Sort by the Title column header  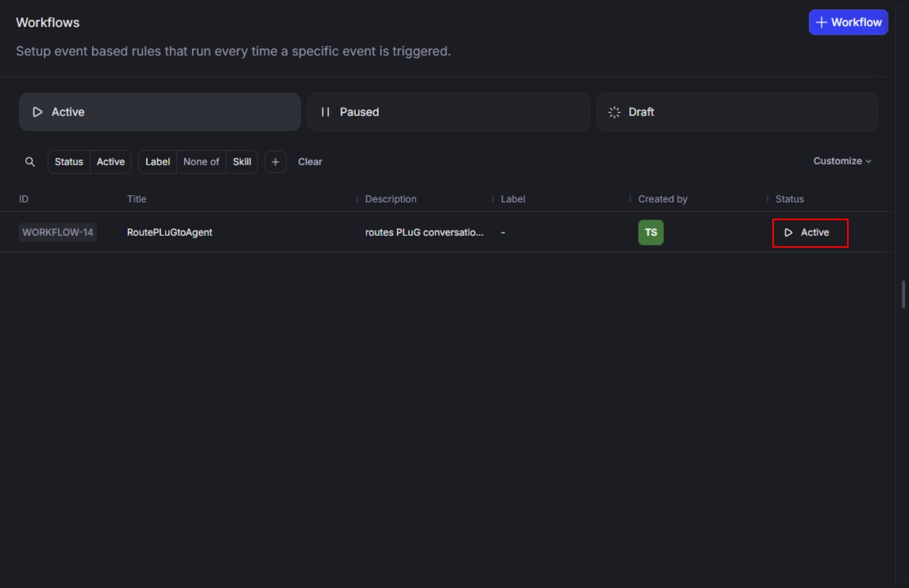tap(137, 199)
